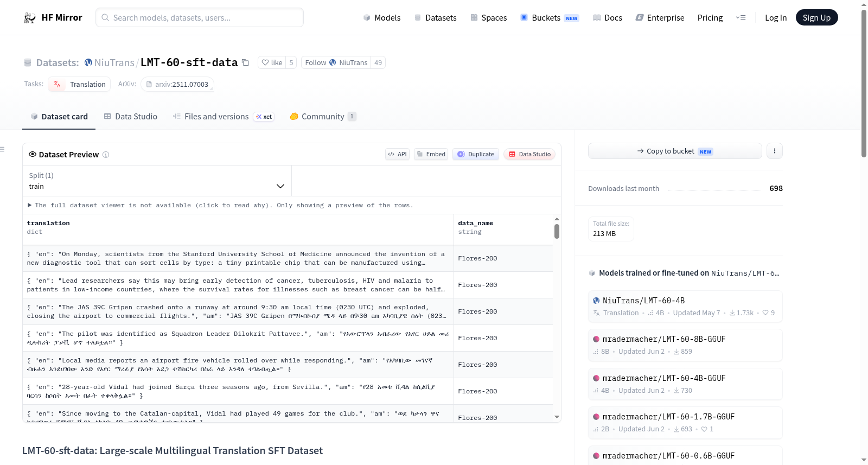Select the Dataset card tab

pyautogui.click(x=59, y=116)
